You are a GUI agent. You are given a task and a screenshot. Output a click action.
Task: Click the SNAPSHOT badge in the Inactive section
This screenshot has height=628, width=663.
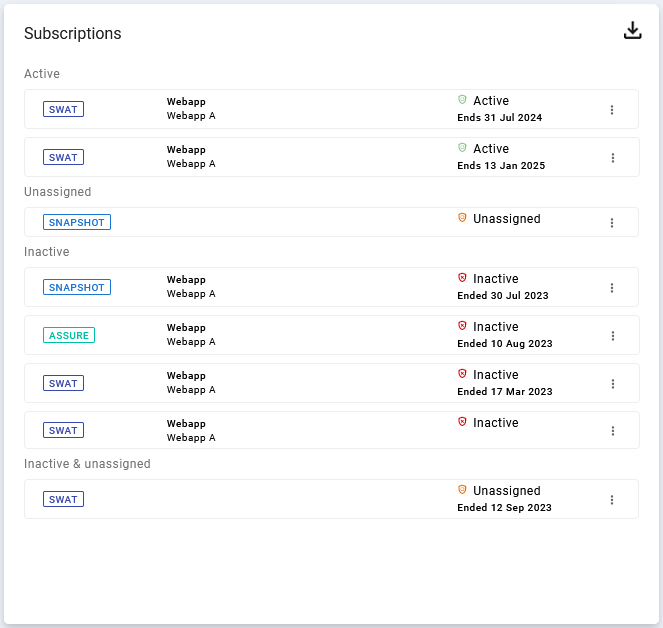(77, 287)
